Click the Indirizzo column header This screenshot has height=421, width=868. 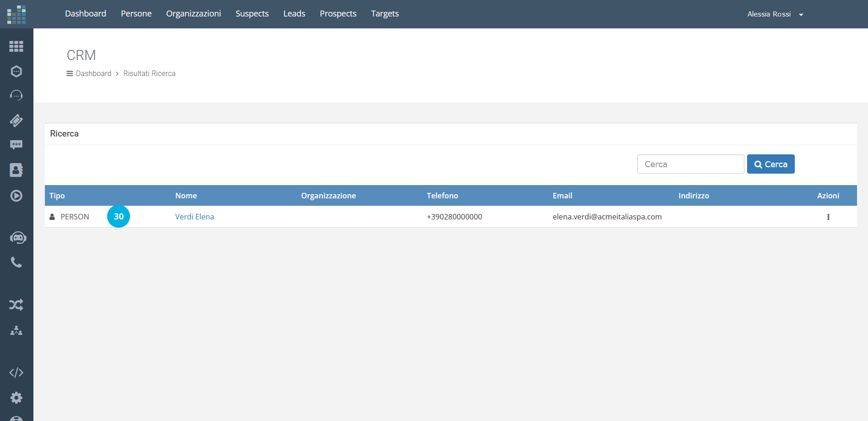click(x=694, y=196)
